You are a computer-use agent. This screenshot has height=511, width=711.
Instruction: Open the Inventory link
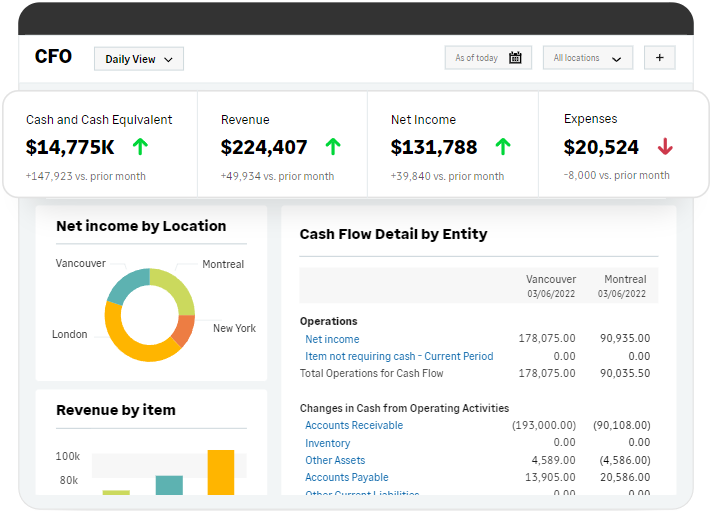(x=327, y=443)
